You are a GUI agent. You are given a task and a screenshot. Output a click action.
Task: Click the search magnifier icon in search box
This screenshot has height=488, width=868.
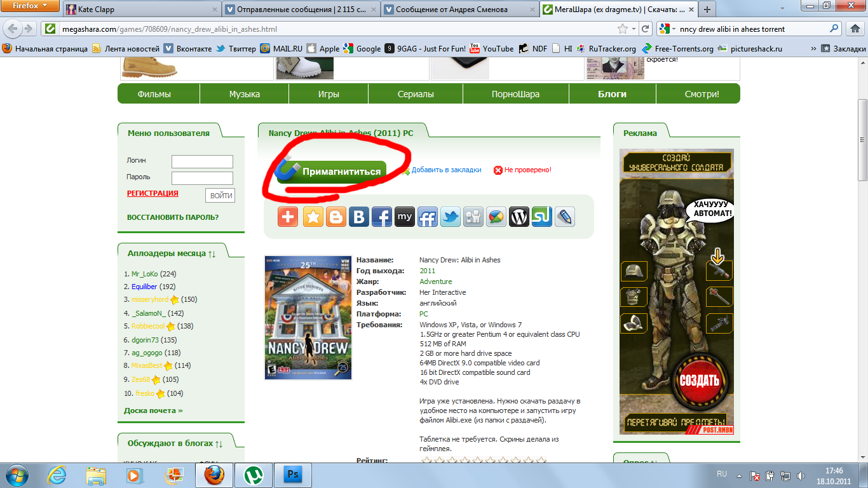pos(835,29)
